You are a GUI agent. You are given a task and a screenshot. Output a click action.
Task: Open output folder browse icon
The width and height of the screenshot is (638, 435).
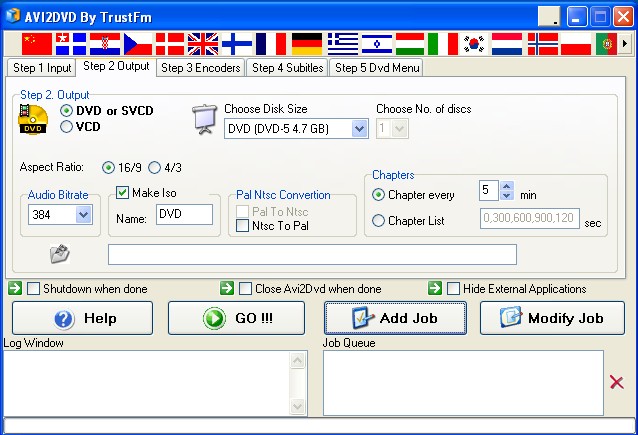click(60, 254)
